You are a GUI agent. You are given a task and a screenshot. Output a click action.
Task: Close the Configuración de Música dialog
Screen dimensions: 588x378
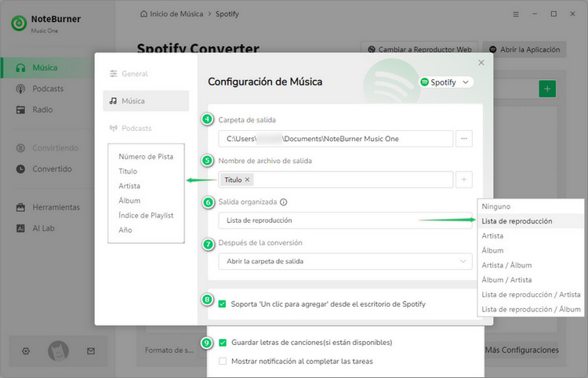tap(481, 63)
